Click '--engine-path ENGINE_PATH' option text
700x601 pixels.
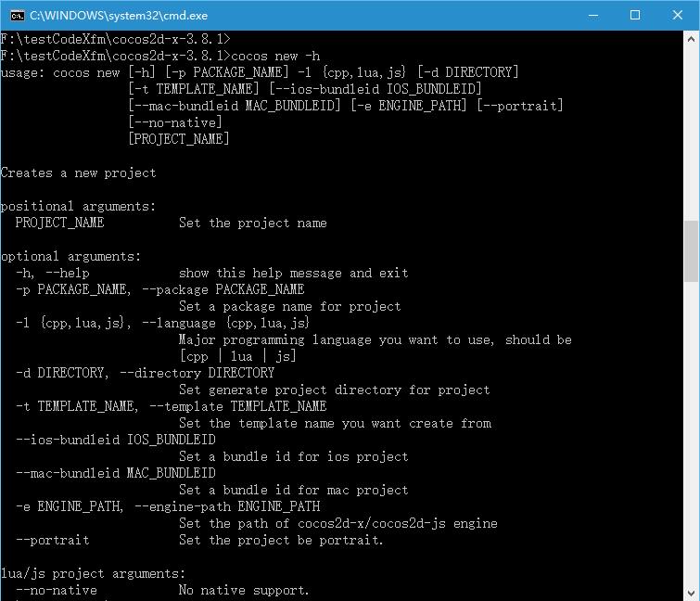227,506
